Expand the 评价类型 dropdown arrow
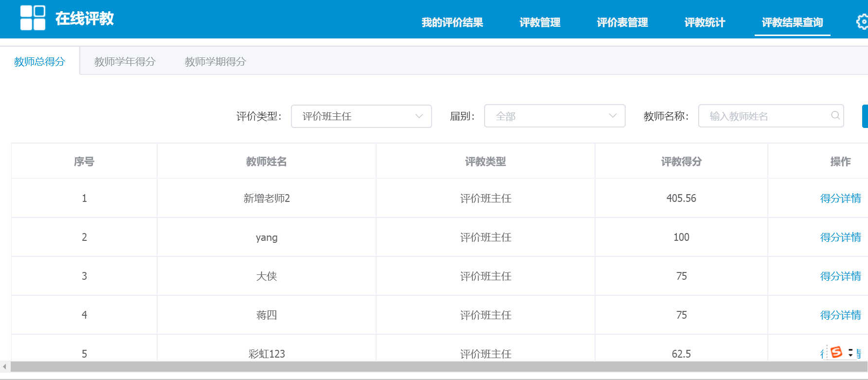Viewport: 868px width, 380px height. click(419, 116)
